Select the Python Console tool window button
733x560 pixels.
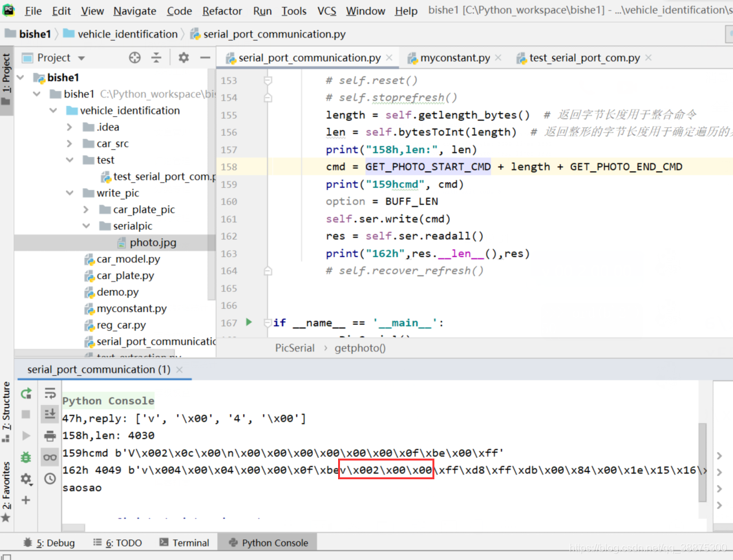(x=268, y=543)
